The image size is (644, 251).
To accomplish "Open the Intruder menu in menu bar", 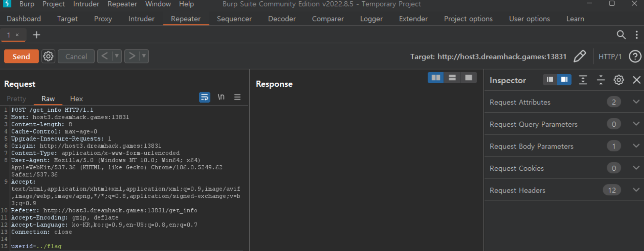I will point(86,4).
